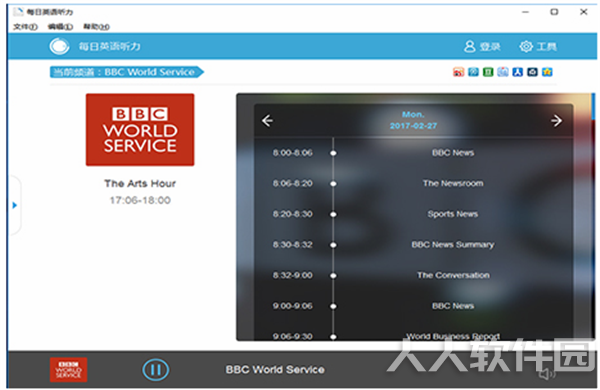Click the BBC World Service player bar title
Viewport: 600px width, 390px height.
275,369
